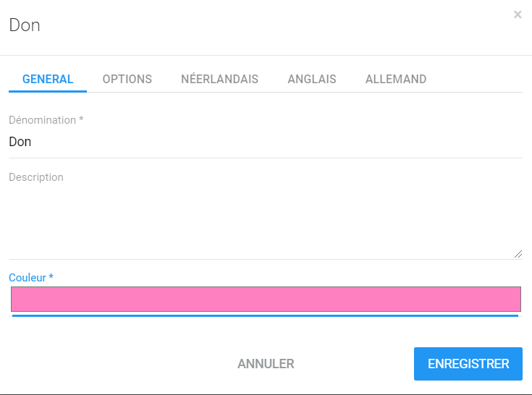Click the blue underline below the color swatch
Screen dimensions: 532x395
coord(266,315)
